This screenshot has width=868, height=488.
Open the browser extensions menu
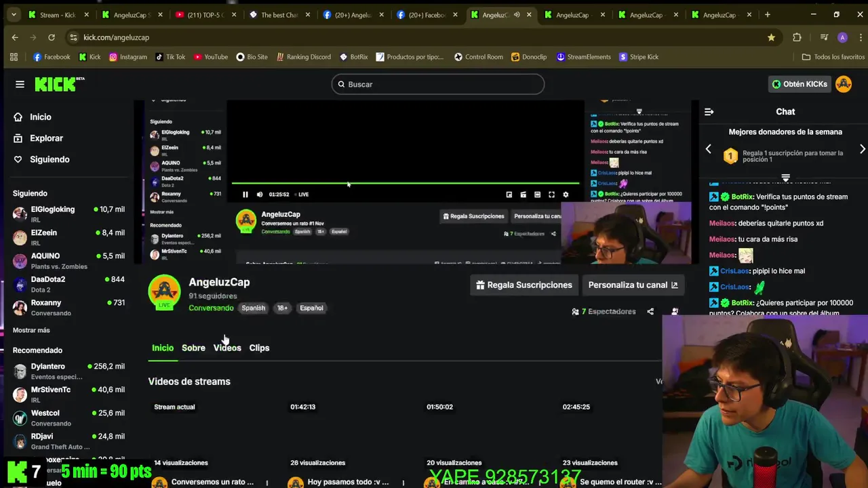click(797, 37)
